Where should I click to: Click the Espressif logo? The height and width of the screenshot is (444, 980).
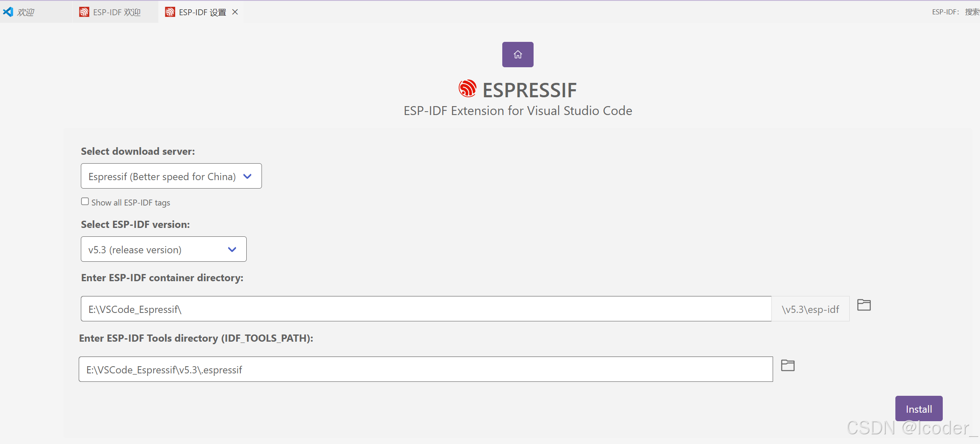pos(467,88)
